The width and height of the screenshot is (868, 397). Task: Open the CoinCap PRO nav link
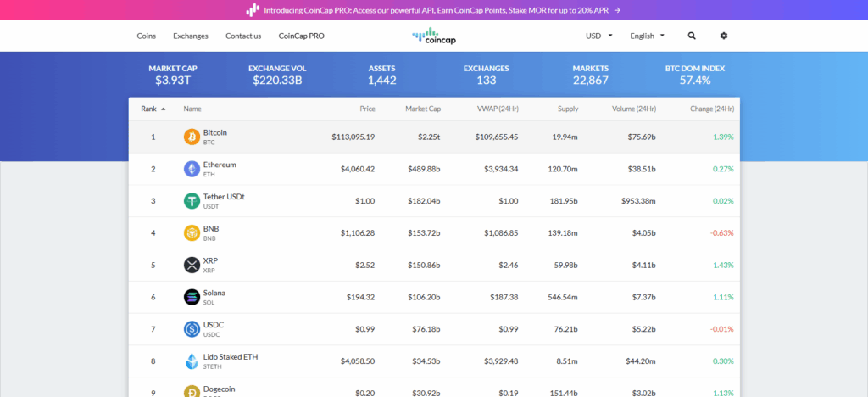pyautogui.click(x=302, y=36)
